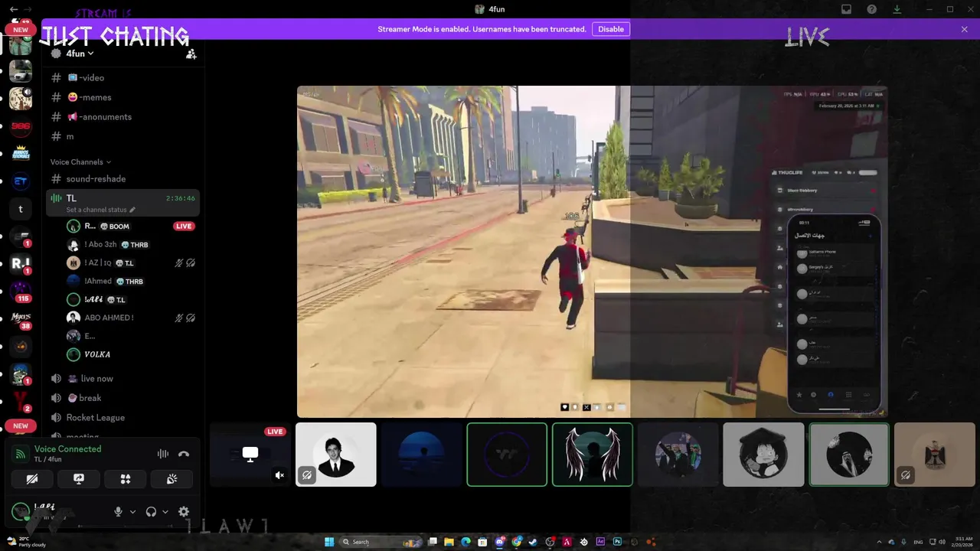Image resolution: width=980 pixels, height=551 pixels.
Task: Select the LIVE screen-share tile
Action: tap(250, 455)
